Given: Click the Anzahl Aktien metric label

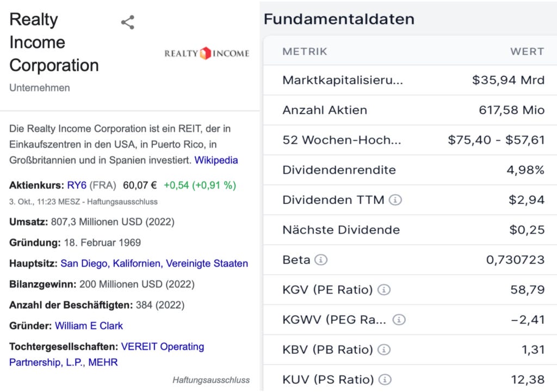Looking at the screenshot, I should pyautogui.click(x=325, y=110).
